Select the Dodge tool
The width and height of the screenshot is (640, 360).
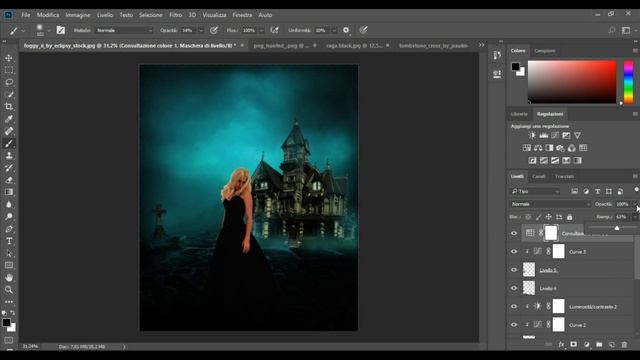pos(9,217)
